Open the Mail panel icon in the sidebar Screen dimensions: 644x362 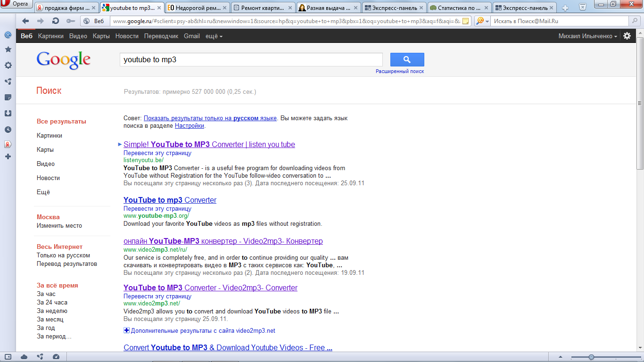8,35
